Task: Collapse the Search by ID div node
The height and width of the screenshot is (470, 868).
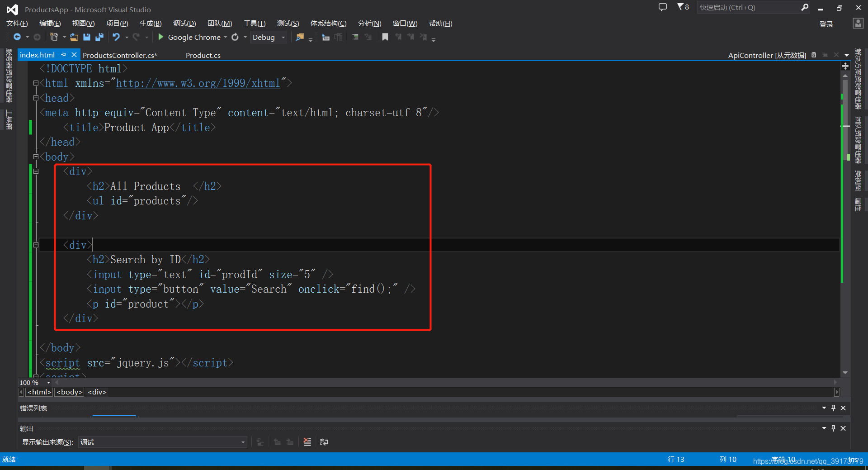Action: point(36,245)
